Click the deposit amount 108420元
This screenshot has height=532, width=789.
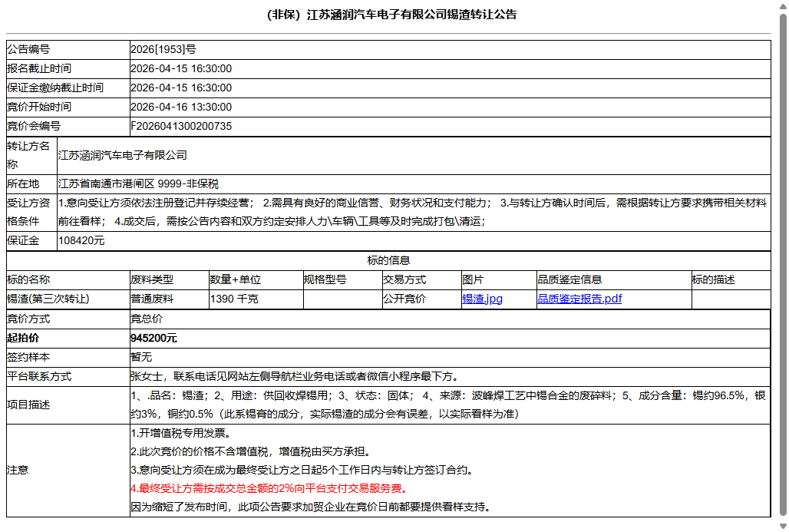point(81,240)
